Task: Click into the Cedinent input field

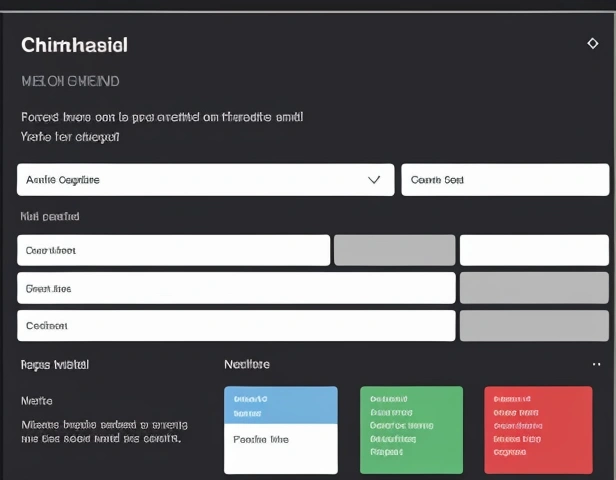Action: (x=236, y=326)
